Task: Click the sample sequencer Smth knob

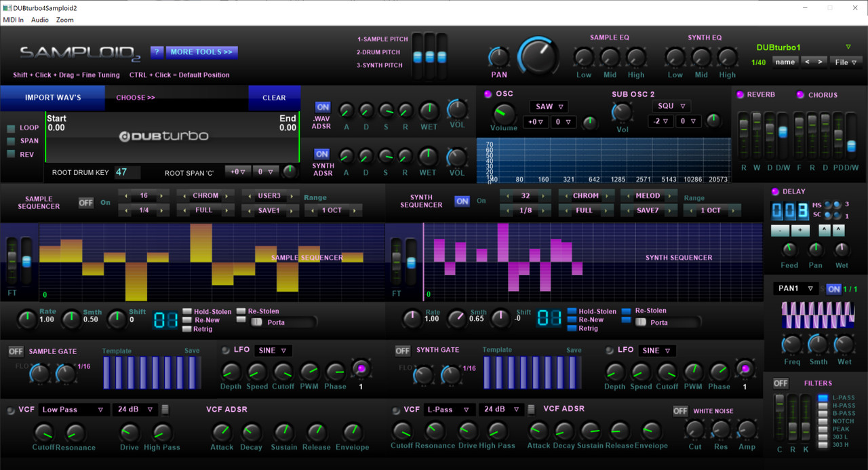Action: [x=71, y=318]
